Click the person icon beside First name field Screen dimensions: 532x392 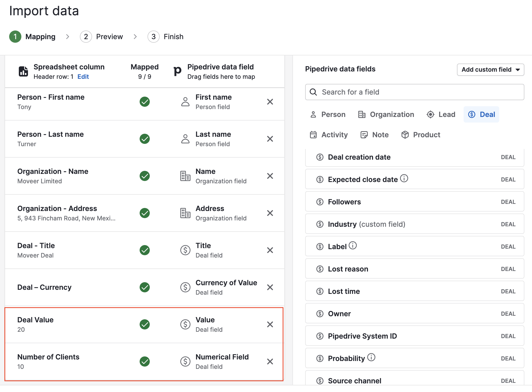click(x=185, y=102)
